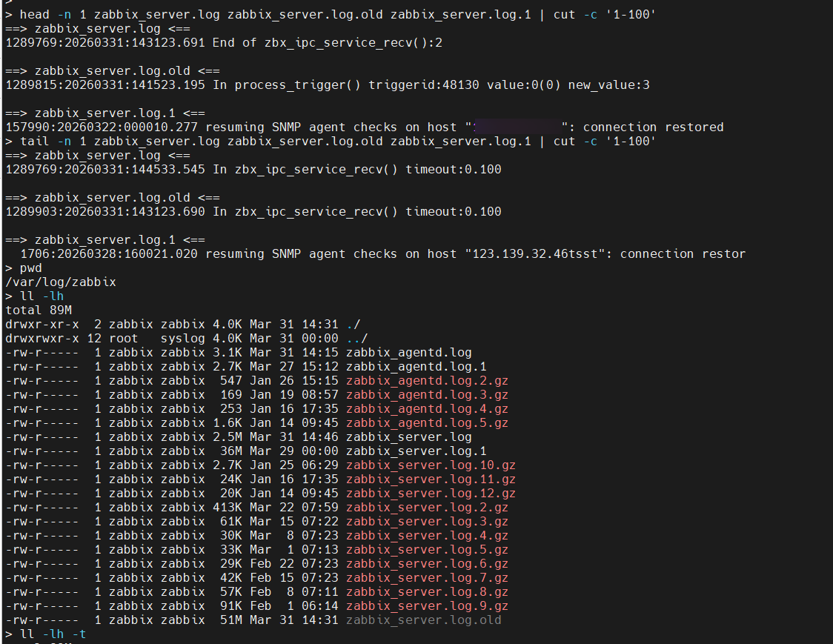Click the zabbix_agentd.log.4.gz filename
This screenshot has height=644, width=833.
point(427,408)
